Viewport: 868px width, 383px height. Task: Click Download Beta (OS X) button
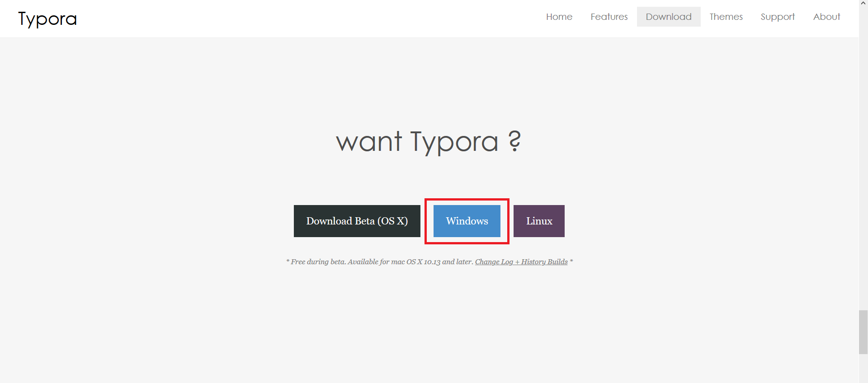pyautogui.click(x=357, y=221)
